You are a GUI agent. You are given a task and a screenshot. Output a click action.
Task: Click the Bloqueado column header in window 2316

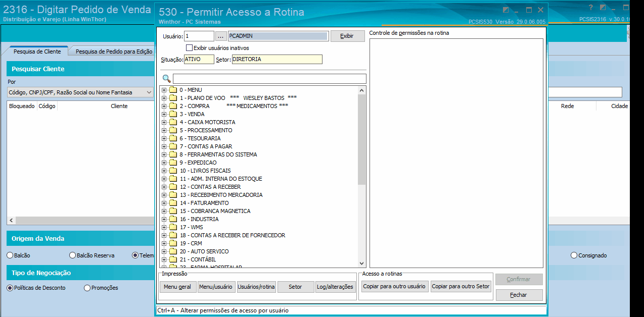click(x=22, y=106)
